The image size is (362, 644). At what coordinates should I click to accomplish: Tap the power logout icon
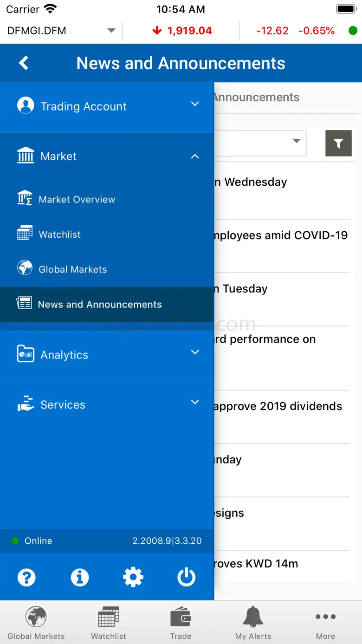coord(187,577)
